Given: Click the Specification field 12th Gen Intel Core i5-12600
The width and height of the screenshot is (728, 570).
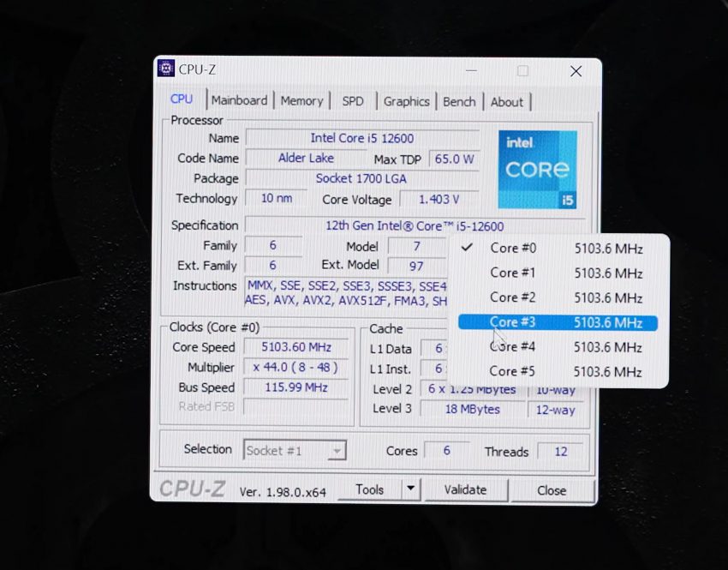Looking at the screenshot, I should point(415,225).
